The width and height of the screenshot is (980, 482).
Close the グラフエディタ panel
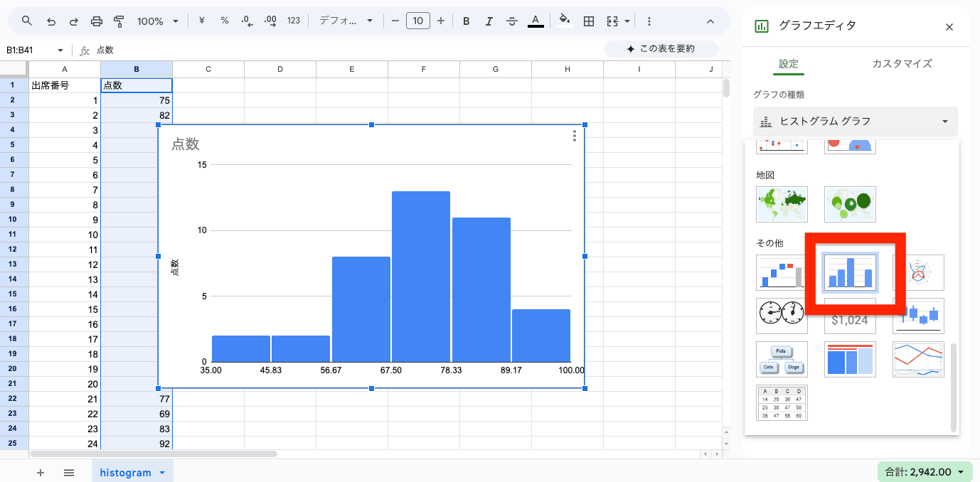pos(949,27)
